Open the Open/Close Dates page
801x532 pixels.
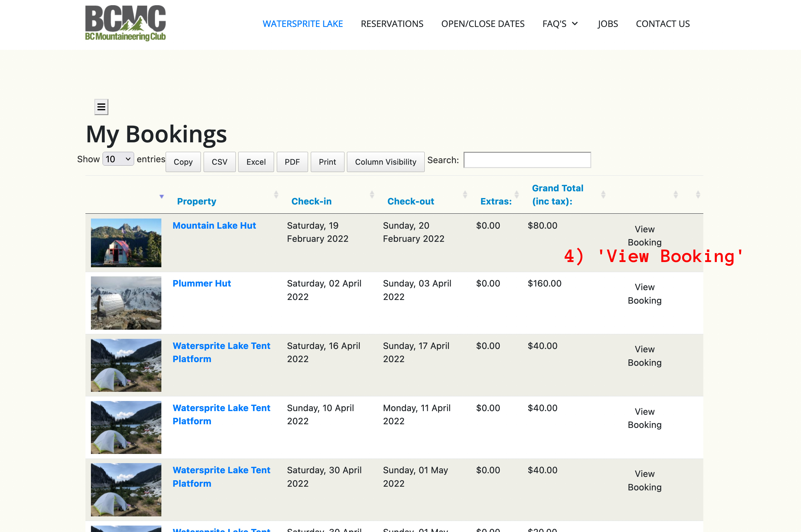[x=483, y=24]
